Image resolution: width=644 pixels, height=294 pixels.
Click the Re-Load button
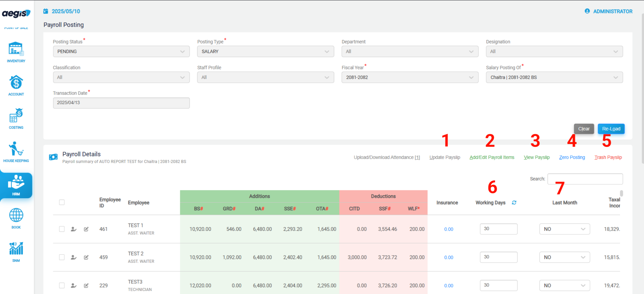point(611,129)
